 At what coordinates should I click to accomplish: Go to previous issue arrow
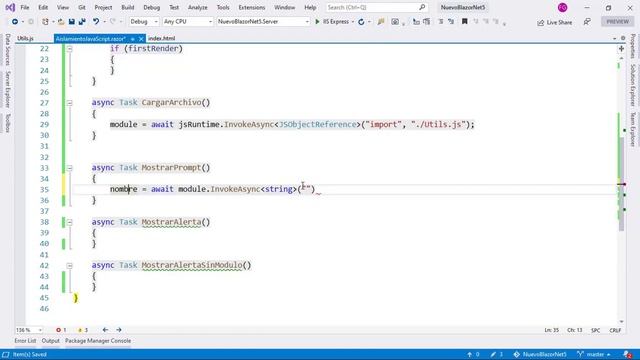tap(105, 330)
